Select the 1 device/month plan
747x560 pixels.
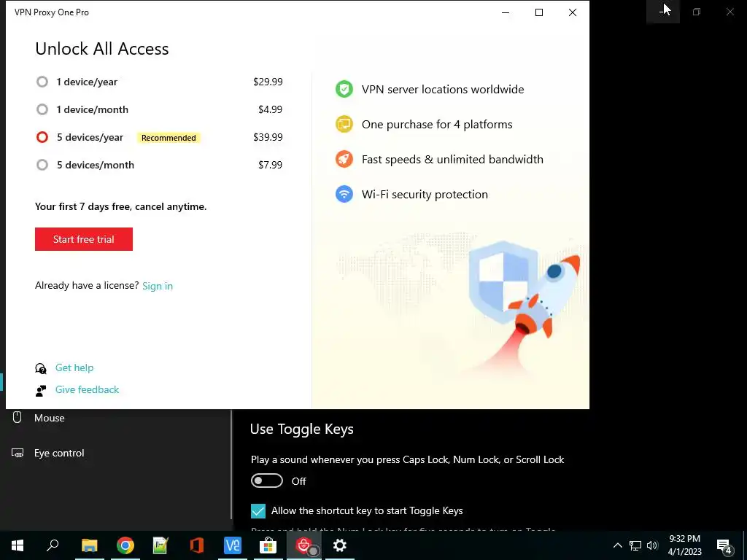tap(42, 109)
